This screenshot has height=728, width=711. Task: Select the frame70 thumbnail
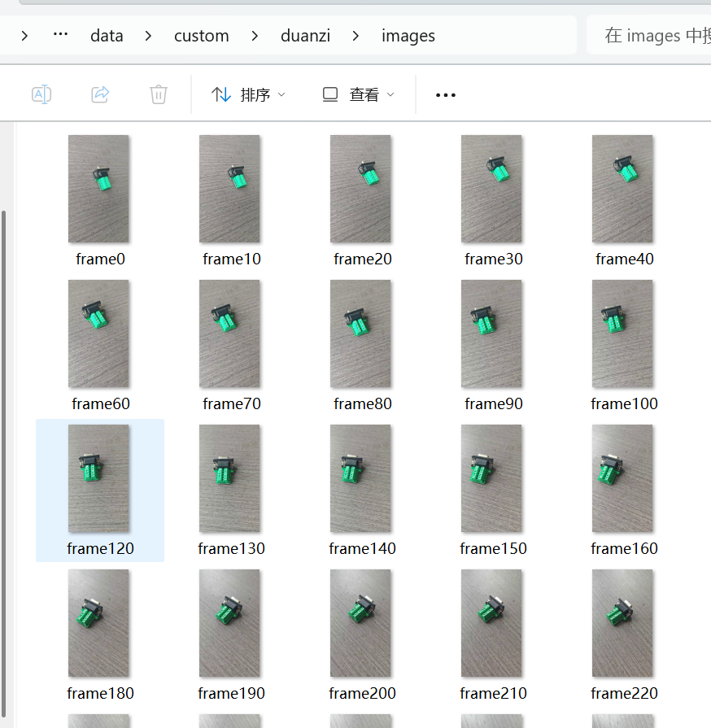229,333
